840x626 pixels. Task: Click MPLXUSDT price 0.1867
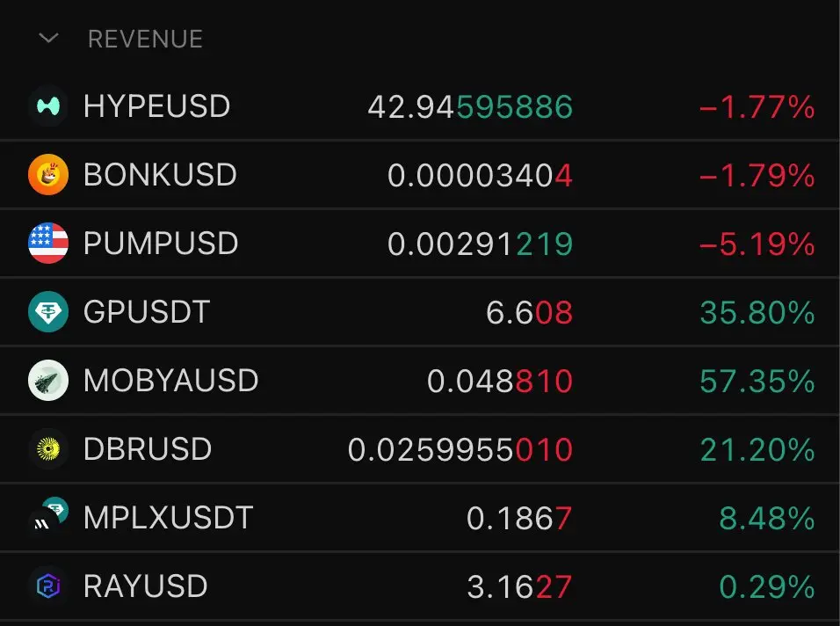[519, 518]
